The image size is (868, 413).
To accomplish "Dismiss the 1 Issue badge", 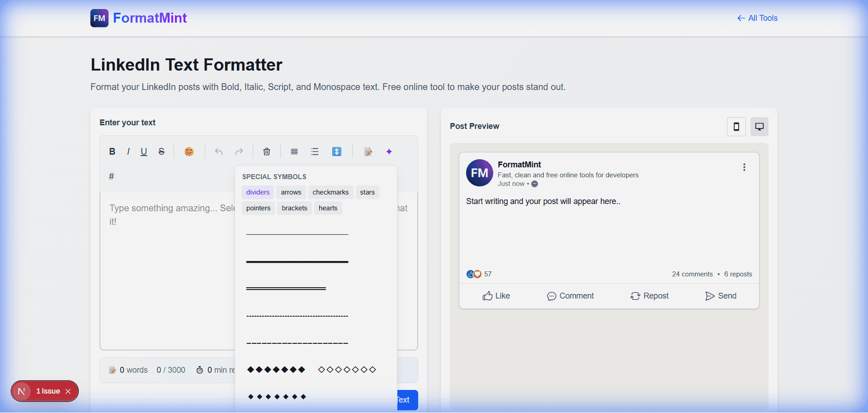I will [x=68, y=391].
